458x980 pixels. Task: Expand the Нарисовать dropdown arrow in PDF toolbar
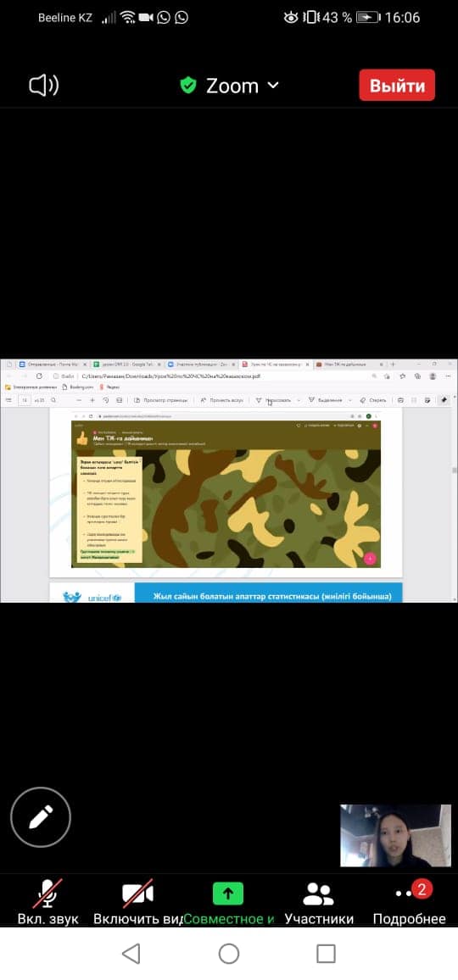click(299, 400)
